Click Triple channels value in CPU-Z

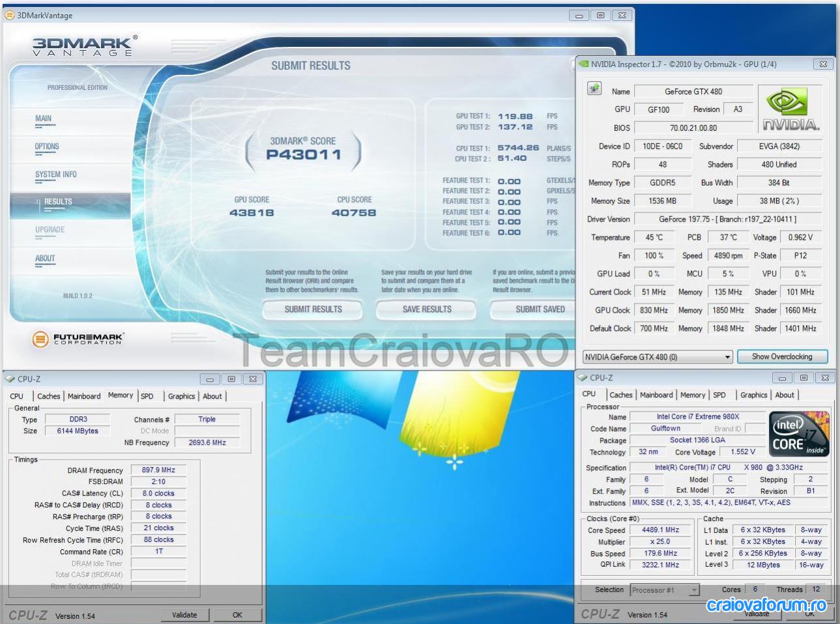(x=207, y=419)
